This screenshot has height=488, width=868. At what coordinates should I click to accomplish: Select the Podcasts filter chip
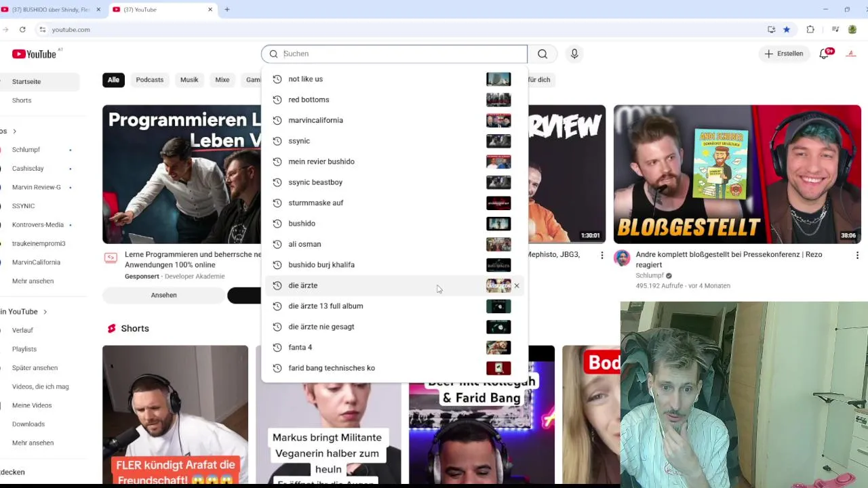pos(150,80)
